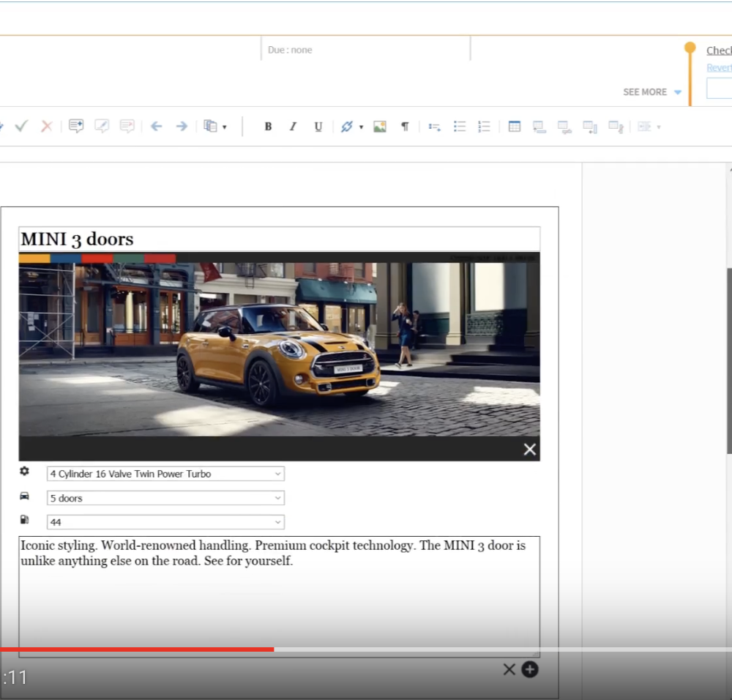
Task: Toggle italic formatting
Action: click(x=293, y=127)
